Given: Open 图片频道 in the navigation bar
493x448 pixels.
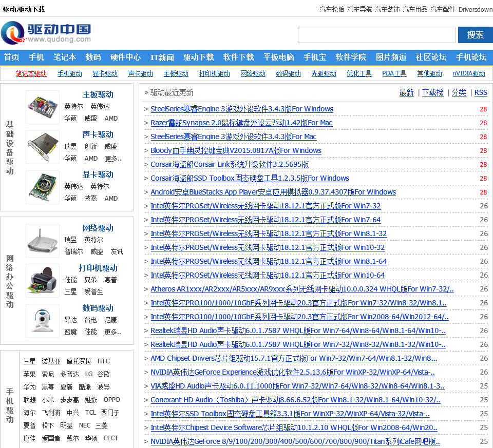Looking at the screenshot, I should point(391,57).
